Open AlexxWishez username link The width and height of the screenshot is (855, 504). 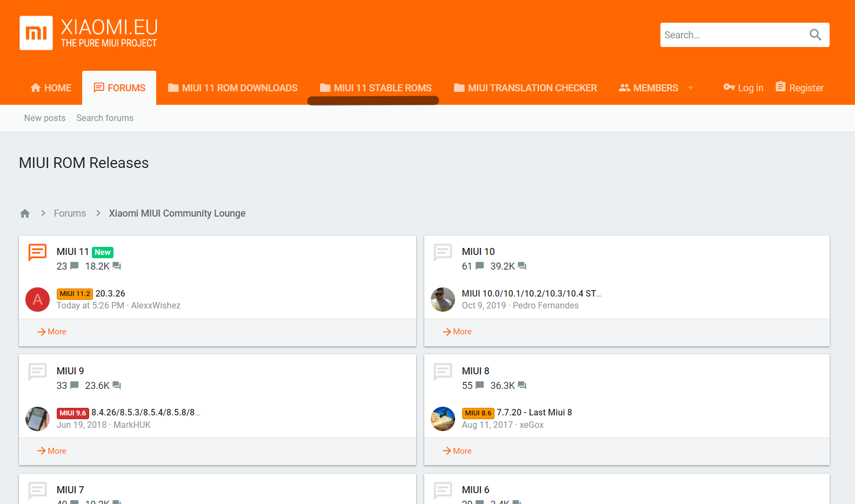[156, 305]
